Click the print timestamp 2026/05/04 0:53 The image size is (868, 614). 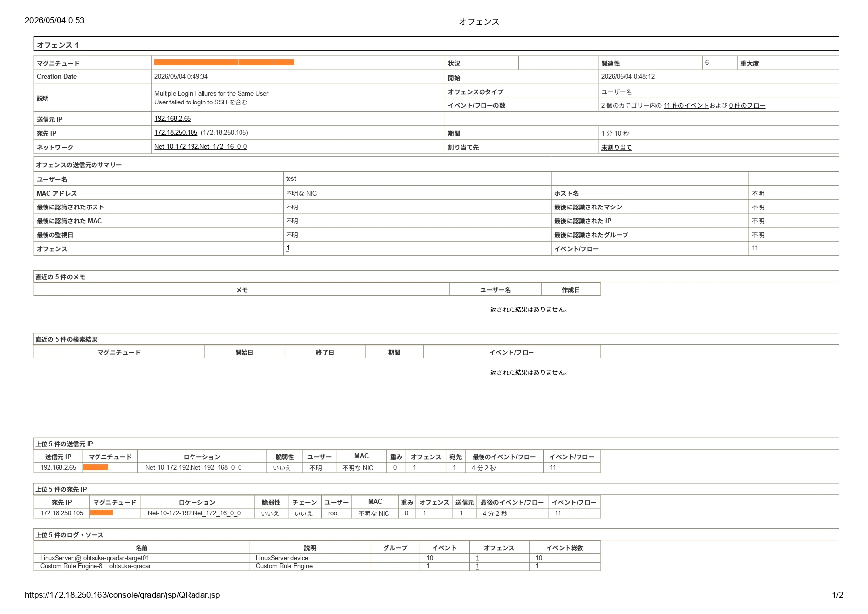(54, 21)
